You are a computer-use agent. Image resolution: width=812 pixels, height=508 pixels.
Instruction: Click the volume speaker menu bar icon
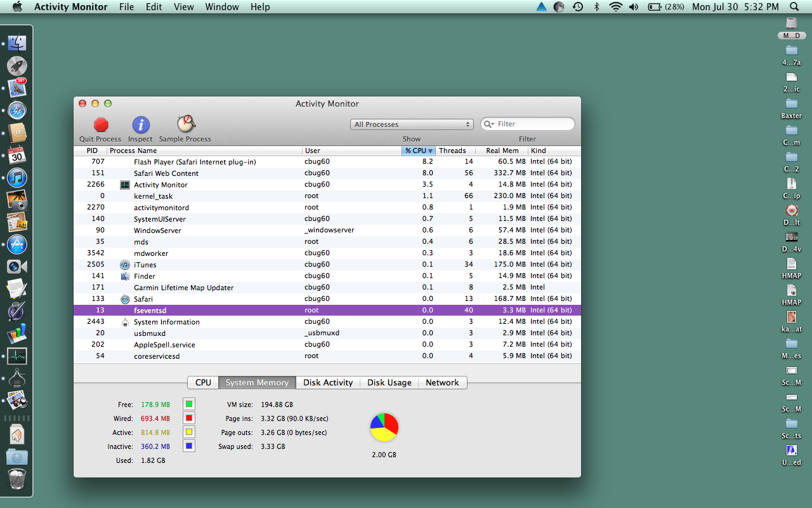[x=634, y=7]
